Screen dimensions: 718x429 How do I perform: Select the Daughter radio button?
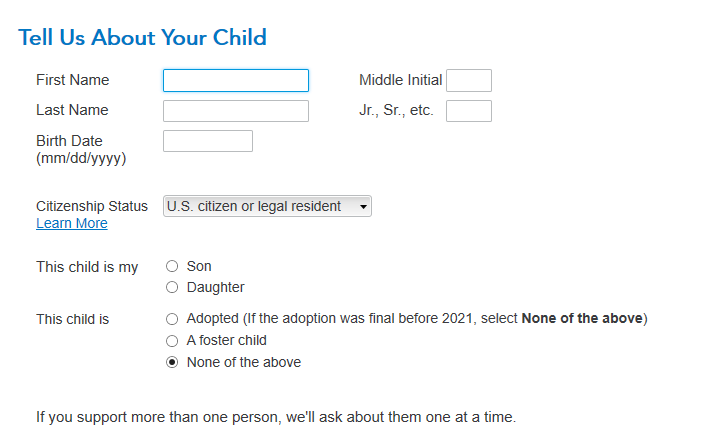click(172, 288)
